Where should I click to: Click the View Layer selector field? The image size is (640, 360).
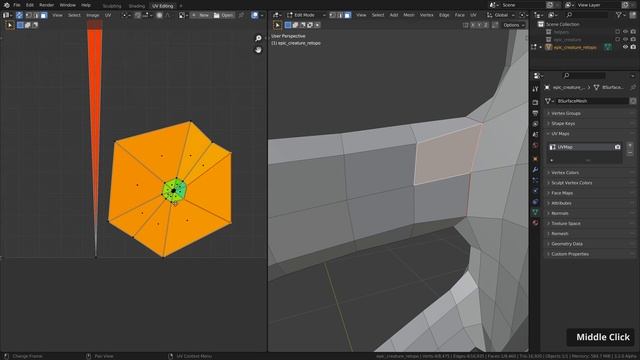pyautogui.click(x=598, y=5)
